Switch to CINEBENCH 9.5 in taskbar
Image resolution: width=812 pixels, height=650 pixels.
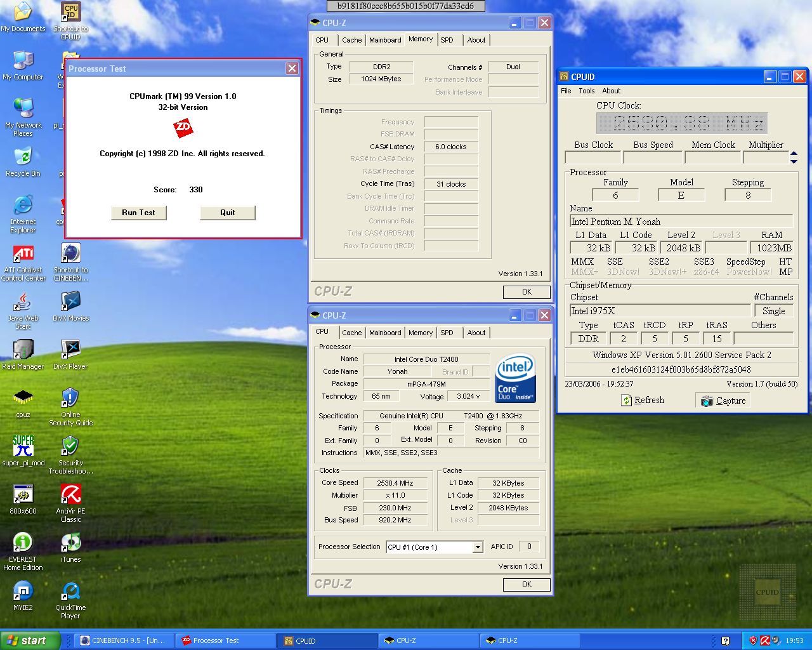pyautogui.click(x=123, y=640)
